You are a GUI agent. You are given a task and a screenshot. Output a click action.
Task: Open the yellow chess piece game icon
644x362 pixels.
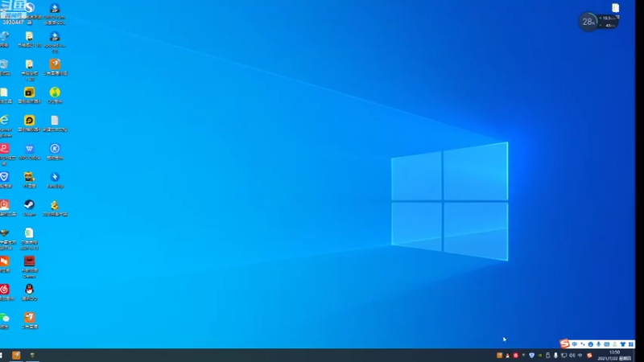pos(55,205)
